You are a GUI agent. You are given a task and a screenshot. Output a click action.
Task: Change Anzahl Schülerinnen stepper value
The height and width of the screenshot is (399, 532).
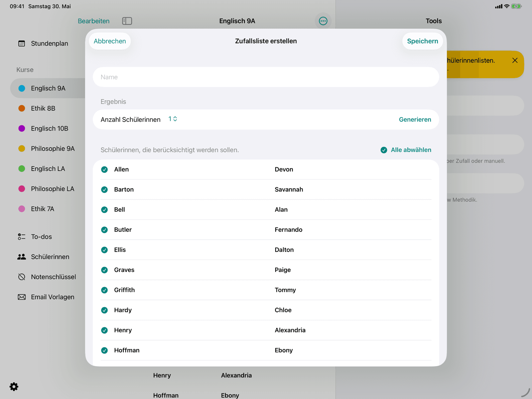point(173,119)
